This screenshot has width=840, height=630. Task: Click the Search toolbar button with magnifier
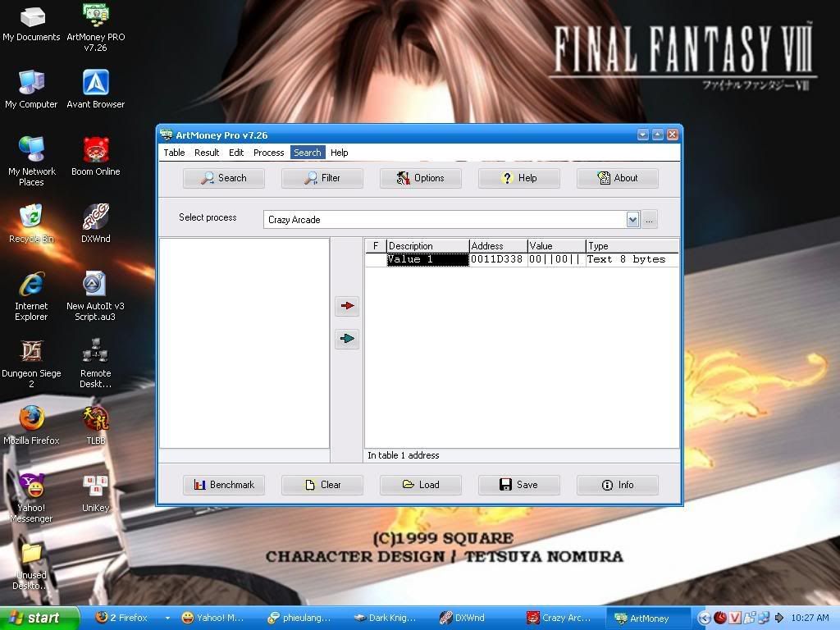tap(224, 178)
